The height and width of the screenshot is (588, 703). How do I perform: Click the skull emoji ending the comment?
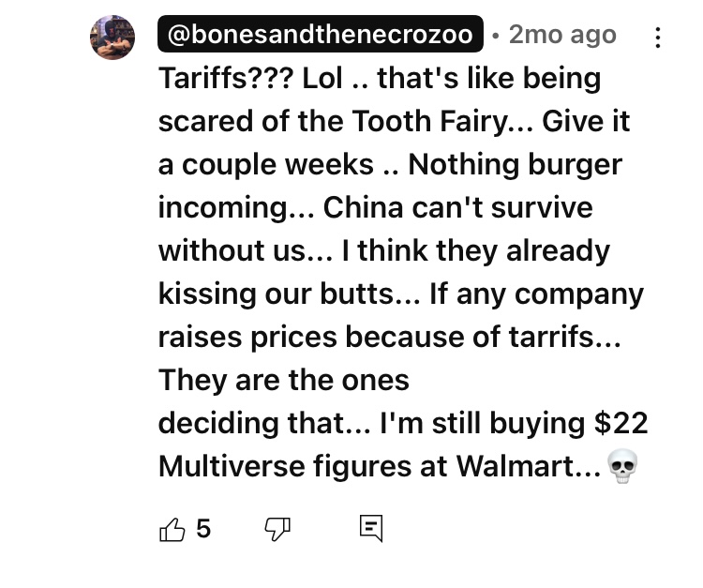622,466
